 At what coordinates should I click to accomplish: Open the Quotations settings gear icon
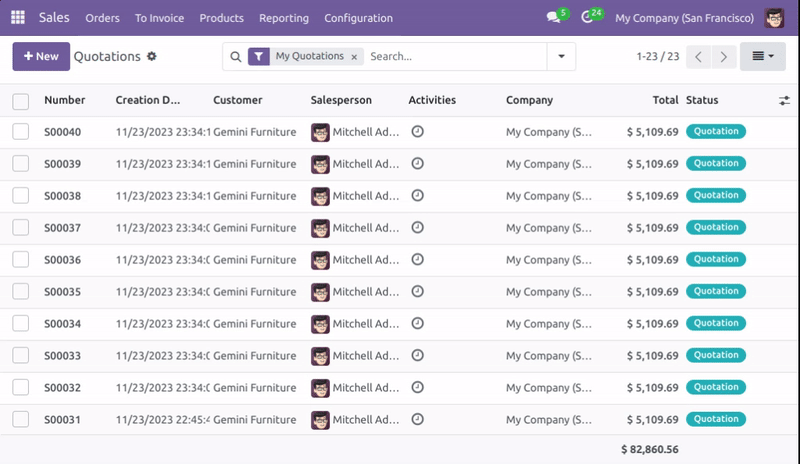coord(152,57)
